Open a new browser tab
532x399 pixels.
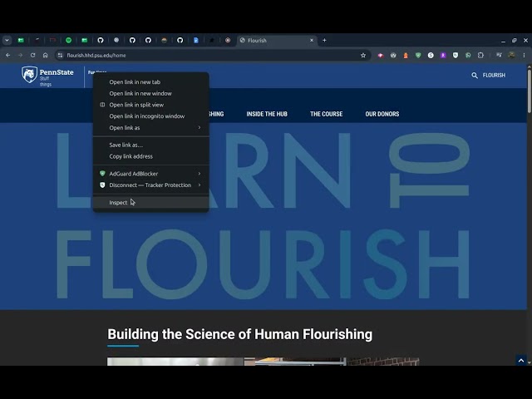pos(324,41)
